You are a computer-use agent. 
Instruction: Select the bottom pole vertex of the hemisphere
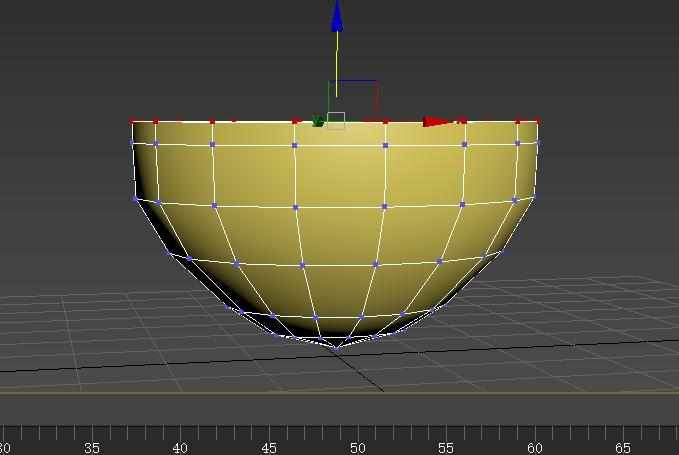pyautogui.click(x=337, y=346)
